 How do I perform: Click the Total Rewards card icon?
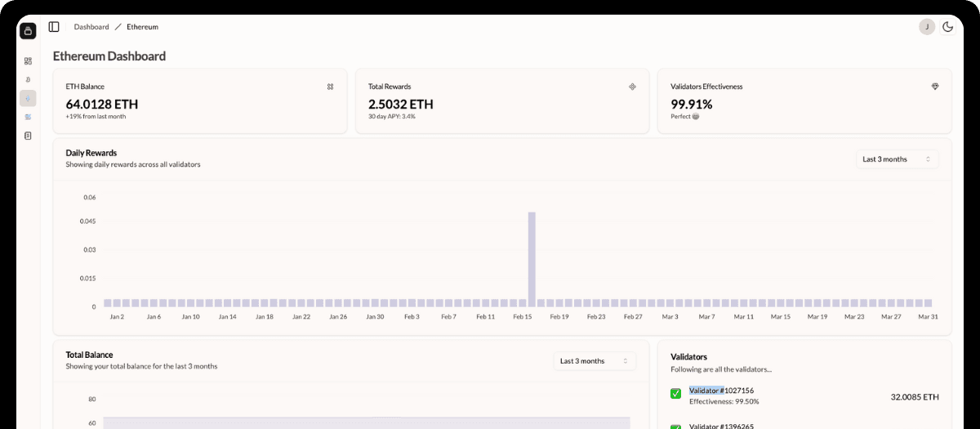click(x=632, y=87)
